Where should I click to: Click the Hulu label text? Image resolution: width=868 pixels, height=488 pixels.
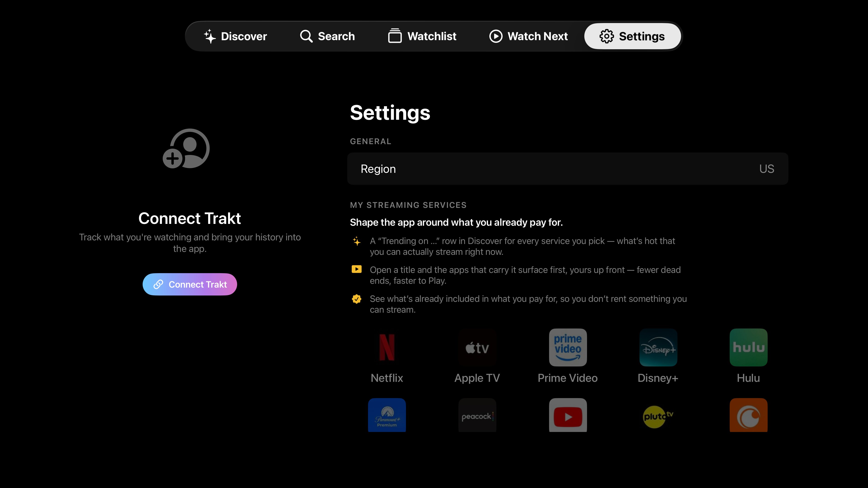click(748, 378)
